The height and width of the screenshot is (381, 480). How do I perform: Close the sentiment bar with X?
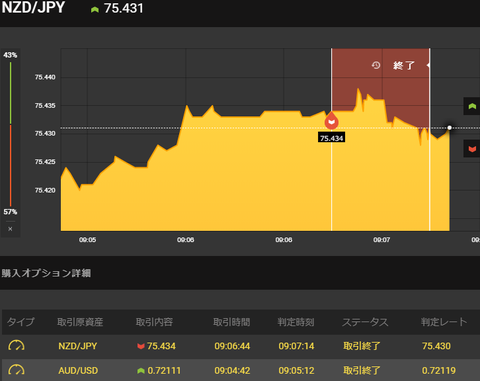(x=10, y=229)
